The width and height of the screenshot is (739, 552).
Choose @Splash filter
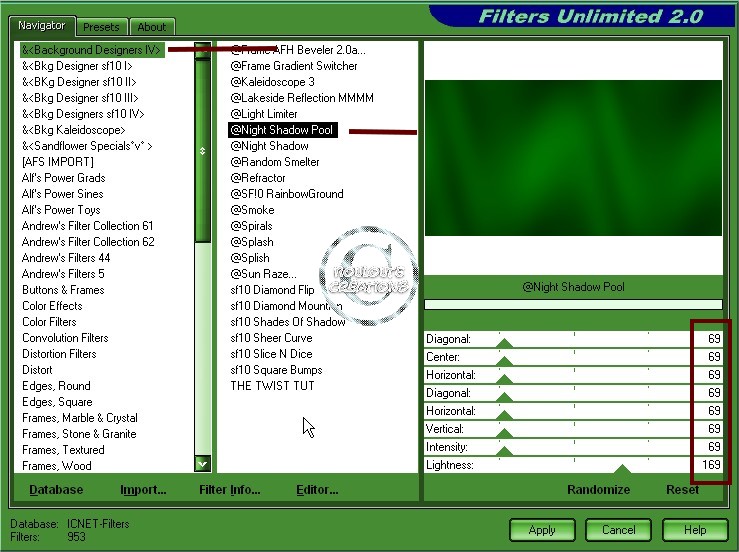(x=252, y=242)
